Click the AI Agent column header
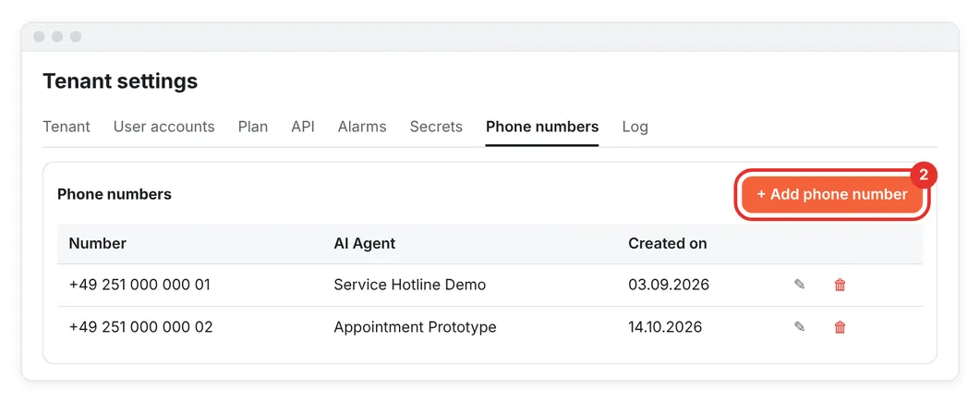 [x=364, y=243]
